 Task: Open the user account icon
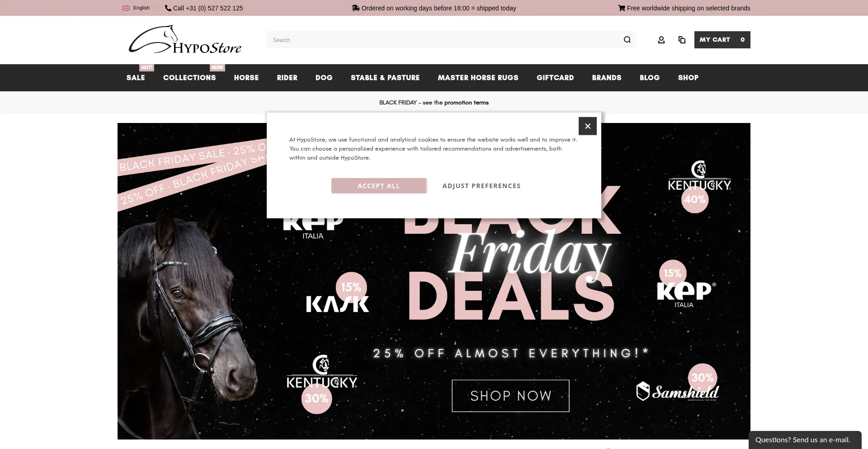point(661,40)
